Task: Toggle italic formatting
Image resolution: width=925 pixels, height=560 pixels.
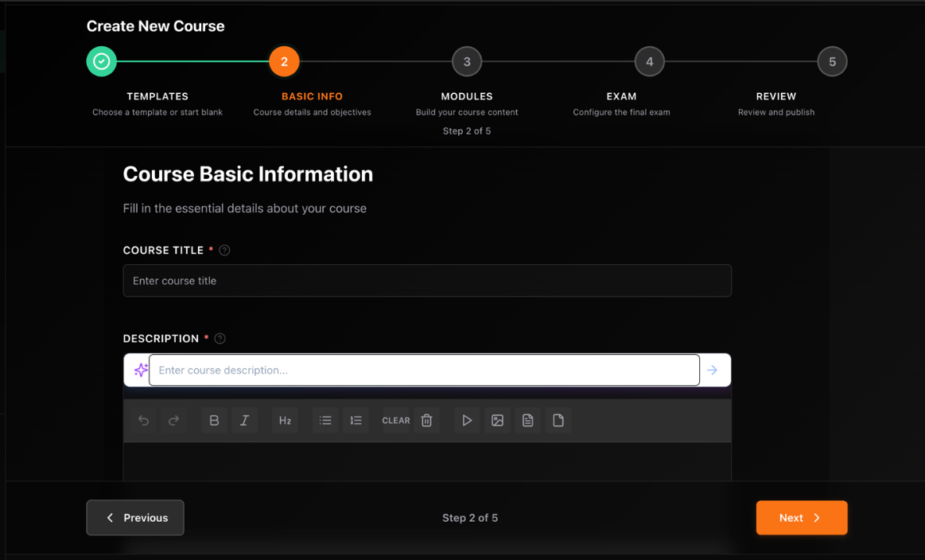Action: [x=244, y=420]
